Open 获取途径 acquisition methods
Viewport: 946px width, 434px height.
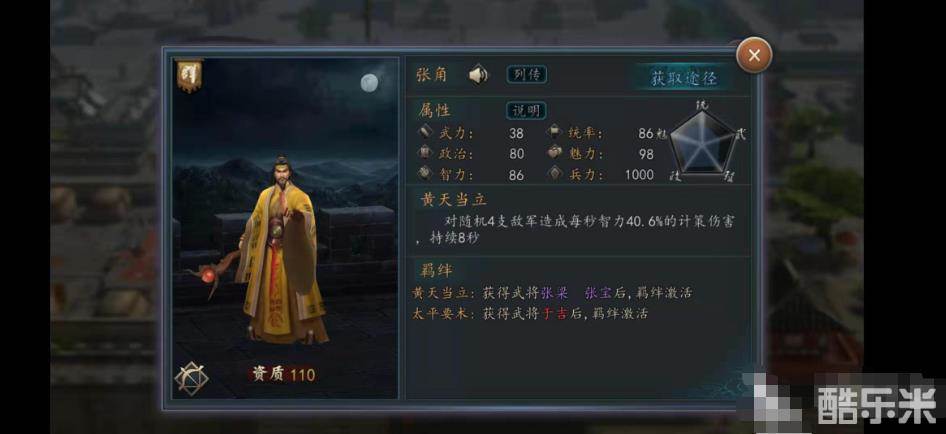coord(682,78)
